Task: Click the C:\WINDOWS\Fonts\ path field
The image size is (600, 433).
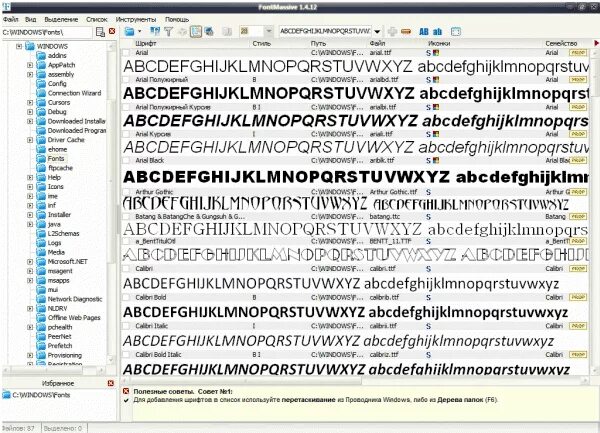Action: pos(47,32)
